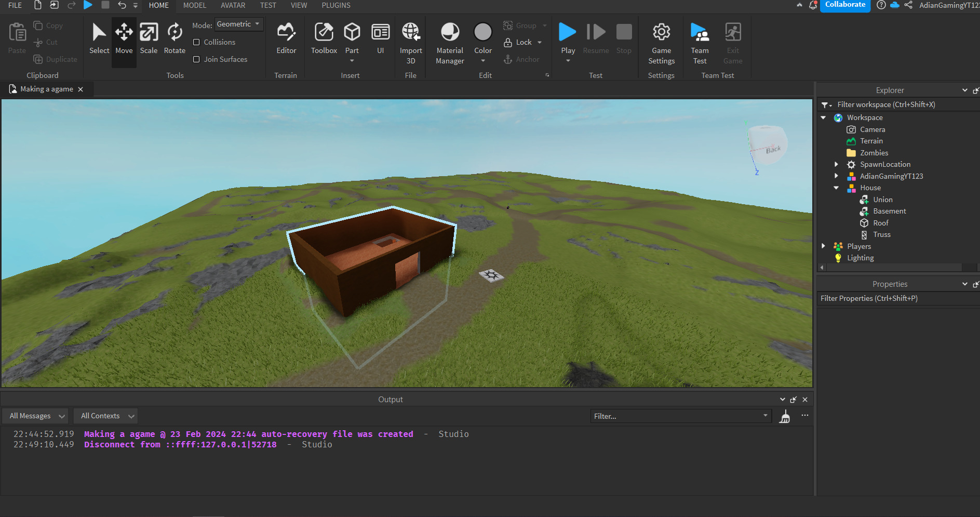Viewport: 980px width, 517px height.
Task: Toggle the Join Surfaces checkbox
Action: pyautogui.click(x=197, y=59)
